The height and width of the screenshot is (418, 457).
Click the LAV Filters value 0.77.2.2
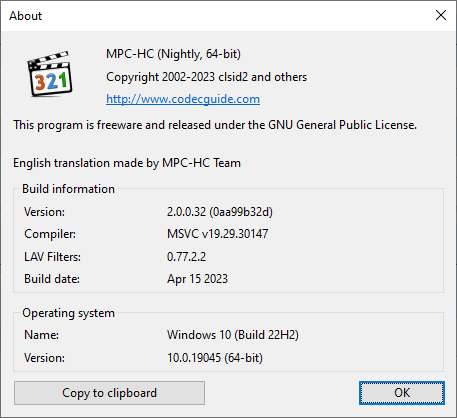pyautogui.click(x=186, y=257)
